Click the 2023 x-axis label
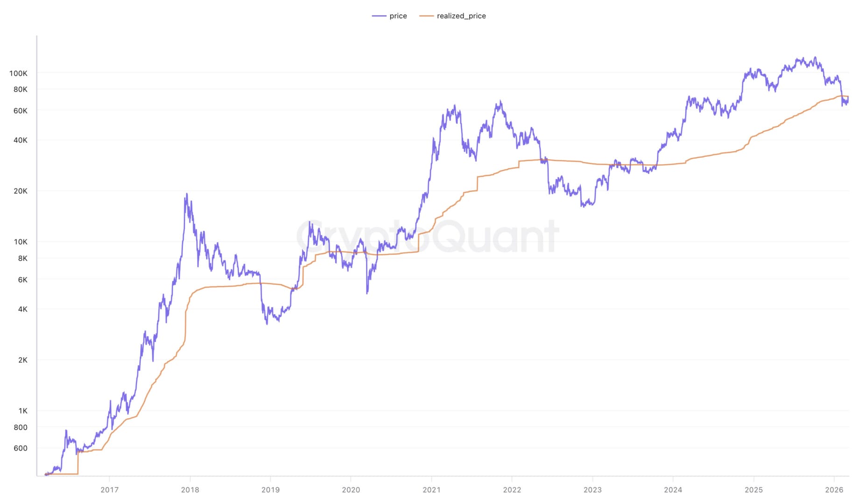This screenshot has height=504, width=859. 592,490
